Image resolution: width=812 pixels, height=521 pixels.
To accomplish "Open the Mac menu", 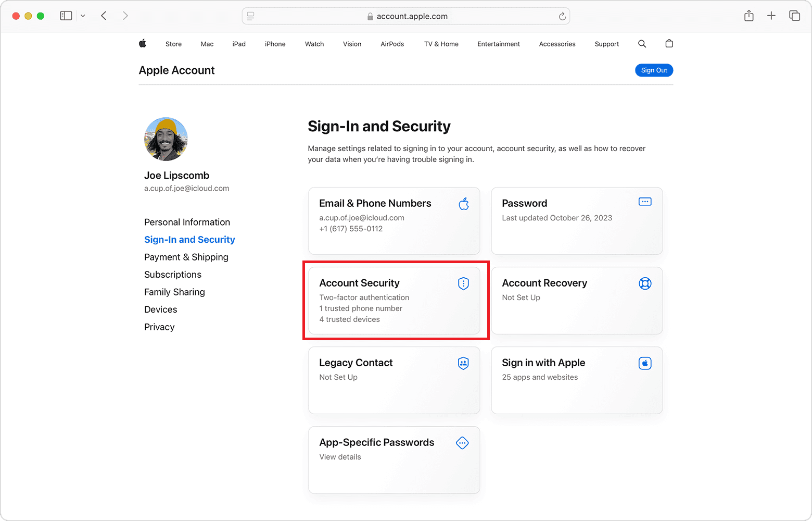I will 207,44.
